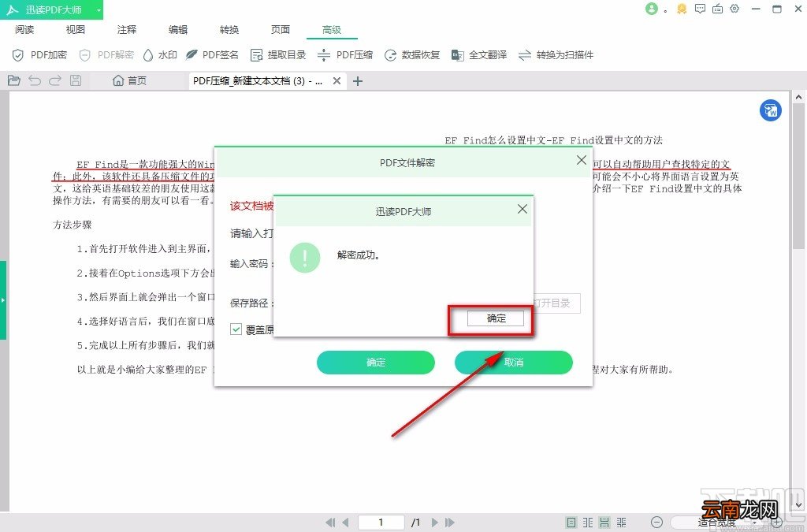The height and width of the screenshot is (532, 807).
Task: Select the 提取目录 extract outline tool
Action: click(x=278, y=55)
